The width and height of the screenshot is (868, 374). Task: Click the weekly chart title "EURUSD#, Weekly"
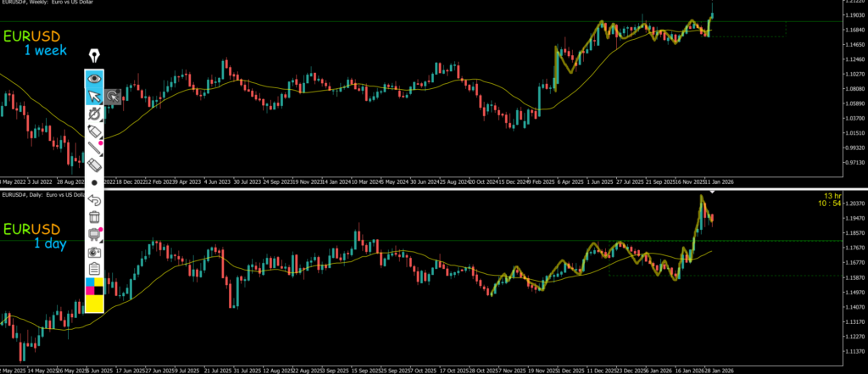pyautogui.click(x=32, y=4)
